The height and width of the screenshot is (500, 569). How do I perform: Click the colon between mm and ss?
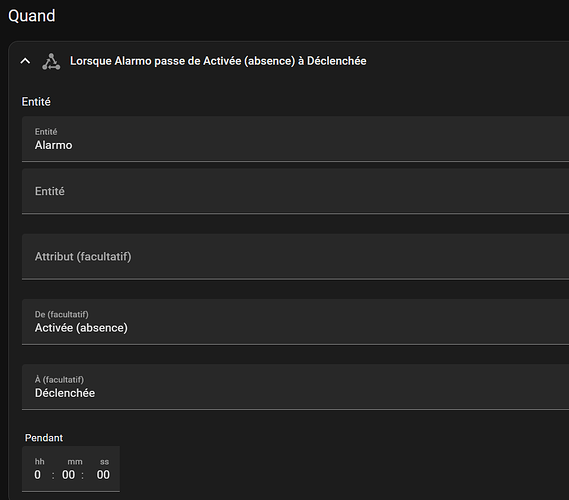pos(82,475)
